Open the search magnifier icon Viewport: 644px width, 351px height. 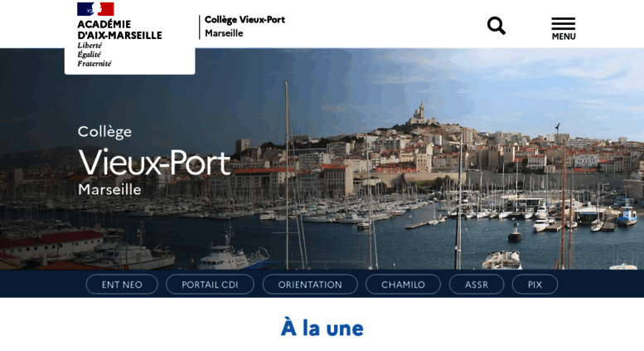tap(496, 26)
